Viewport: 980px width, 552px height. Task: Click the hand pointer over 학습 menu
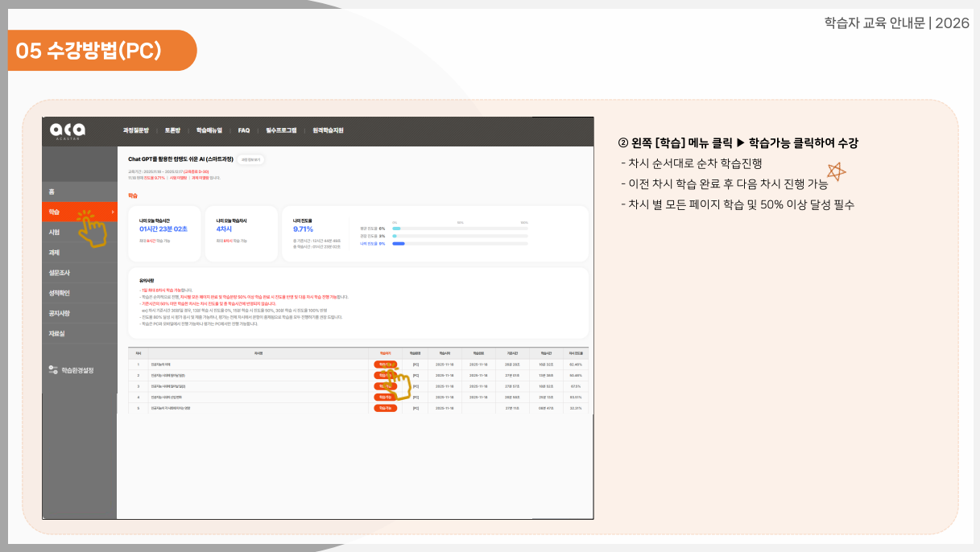pyautogui.click(x=93, y=229)
